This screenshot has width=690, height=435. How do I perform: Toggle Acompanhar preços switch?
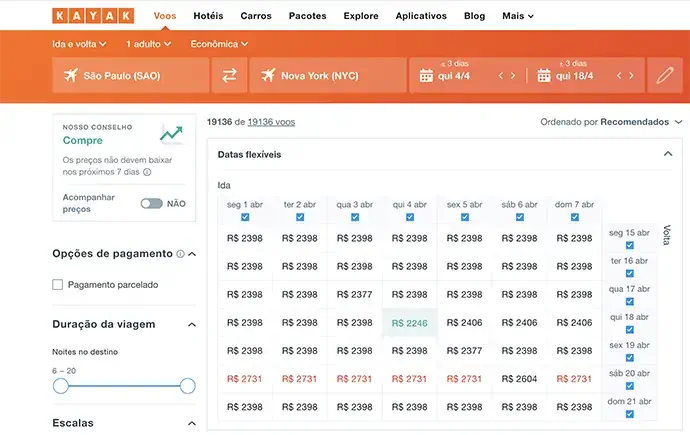click(x=151, y=204)
